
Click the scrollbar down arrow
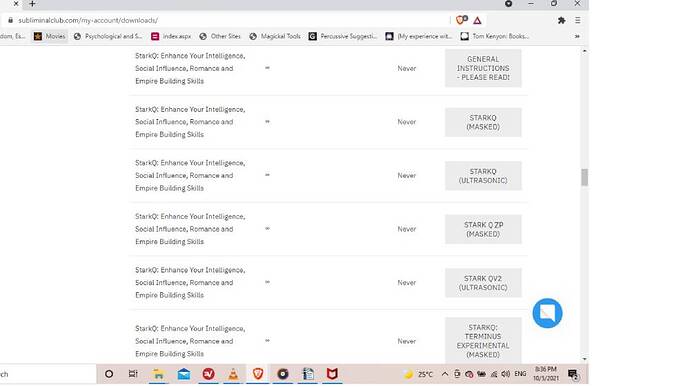(x=584, y=359)
